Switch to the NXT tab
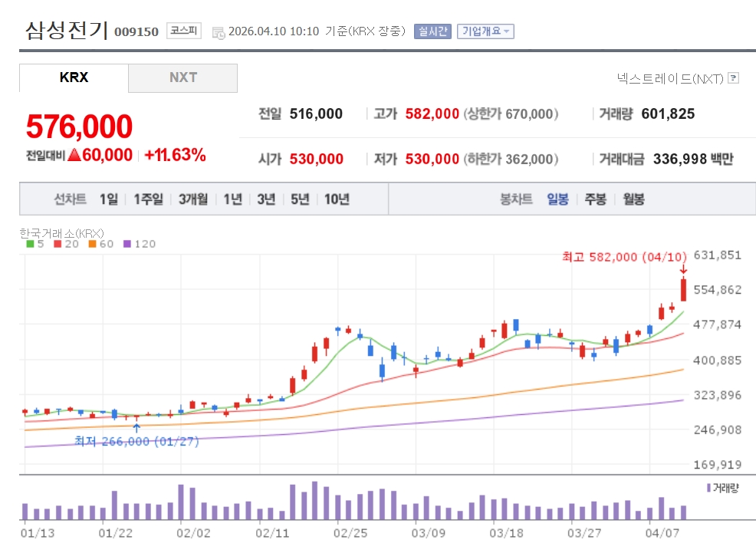756x553 pixels. pos(183,77)
